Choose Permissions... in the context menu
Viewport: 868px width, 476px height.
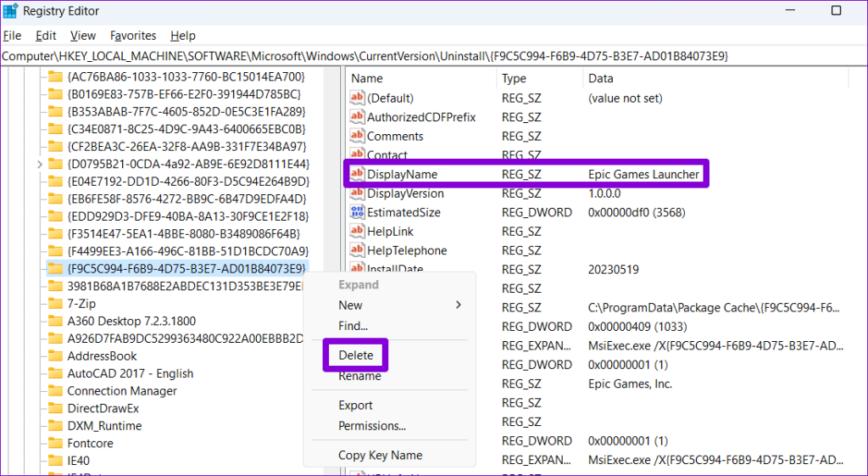tap(372, 426)
